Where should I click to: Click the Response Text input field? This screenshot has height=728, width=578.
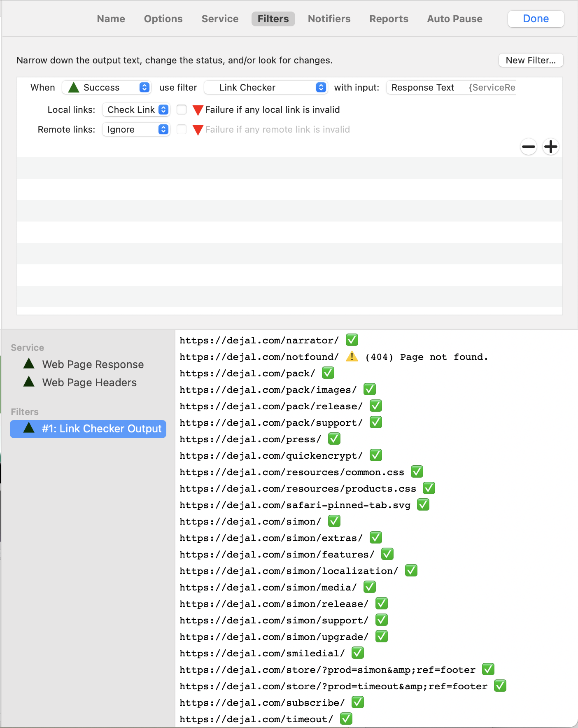coord(451,87)
